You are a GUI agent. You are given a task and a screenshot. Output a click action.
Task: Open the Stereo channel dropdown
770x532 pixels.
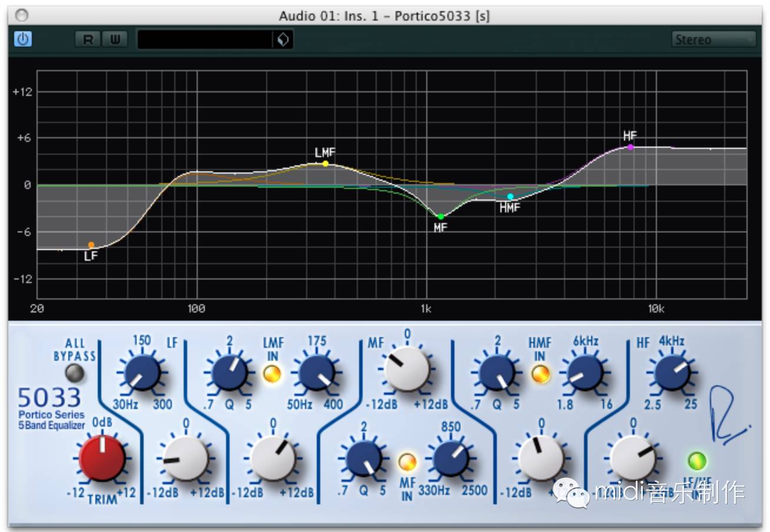point(713,39)
